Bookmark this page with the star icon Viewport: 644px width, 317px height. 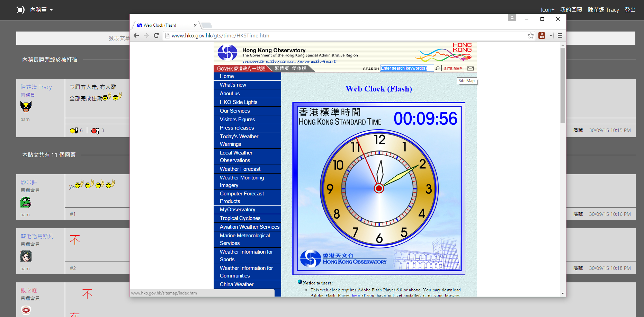pos(530,36)
